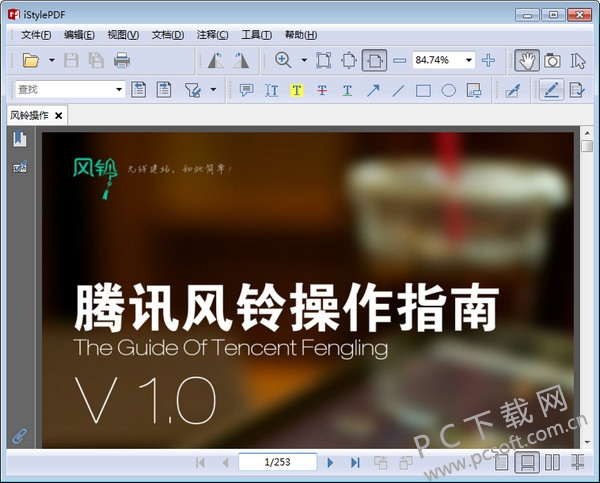
Task: Open the 编辑(E) menu
Action: point(79,35)
